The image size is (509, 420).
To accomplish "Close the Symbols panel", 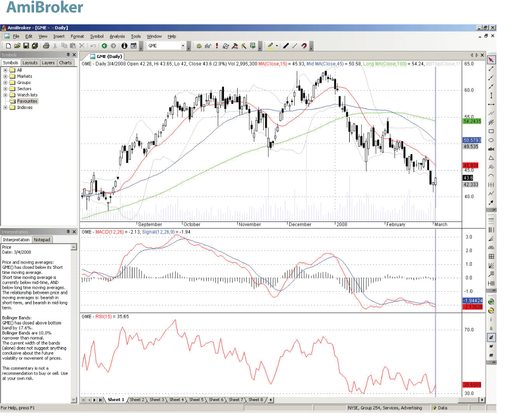I will (74, 54).
